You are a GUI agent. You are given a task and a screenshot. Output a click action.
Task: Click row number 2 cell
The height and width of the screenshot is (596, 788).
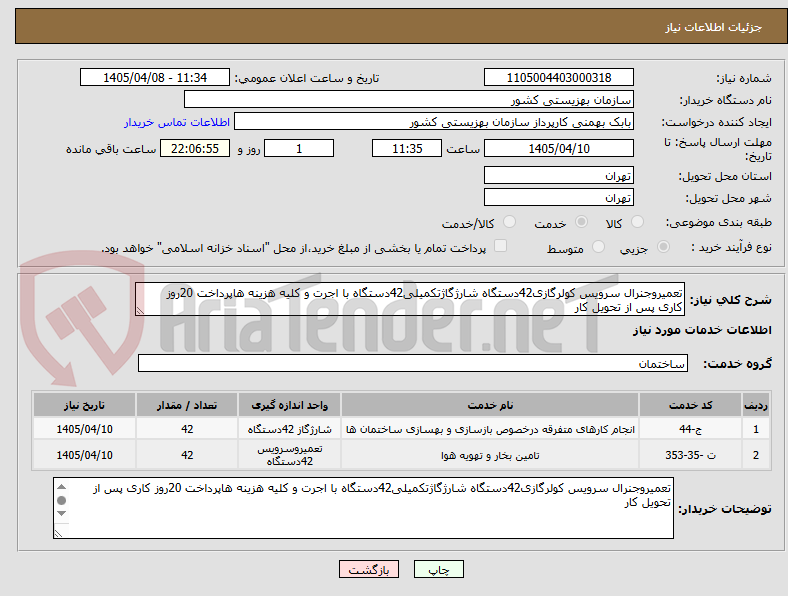756,455
